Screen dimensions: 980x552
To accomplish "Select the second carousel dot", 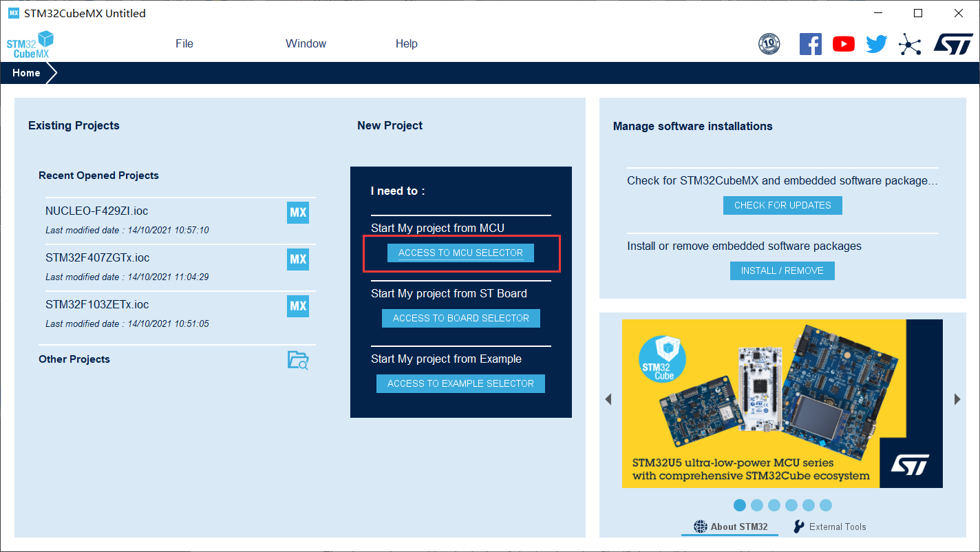I will pyautogui.click(x=757, y=505).
